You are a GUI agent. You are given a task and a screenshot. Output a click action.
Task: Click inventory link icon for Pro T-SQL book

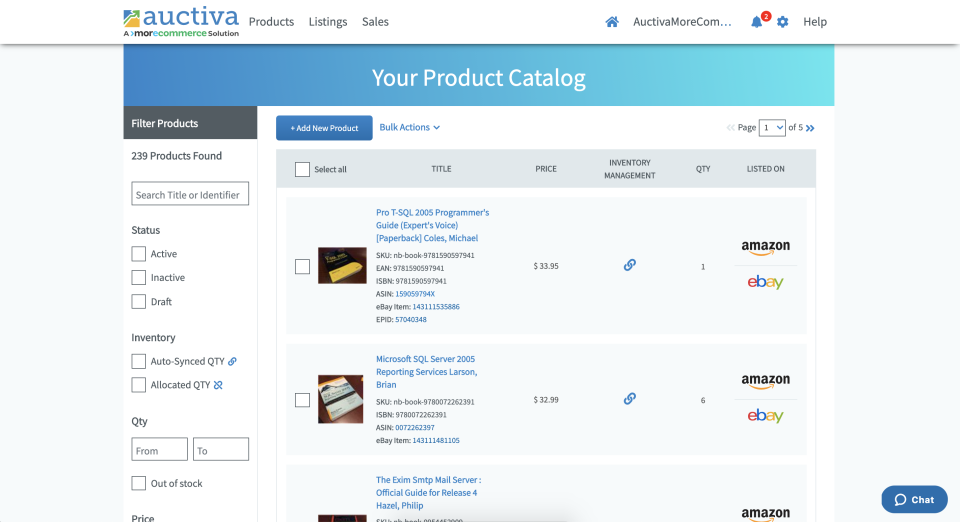[630, 265]
